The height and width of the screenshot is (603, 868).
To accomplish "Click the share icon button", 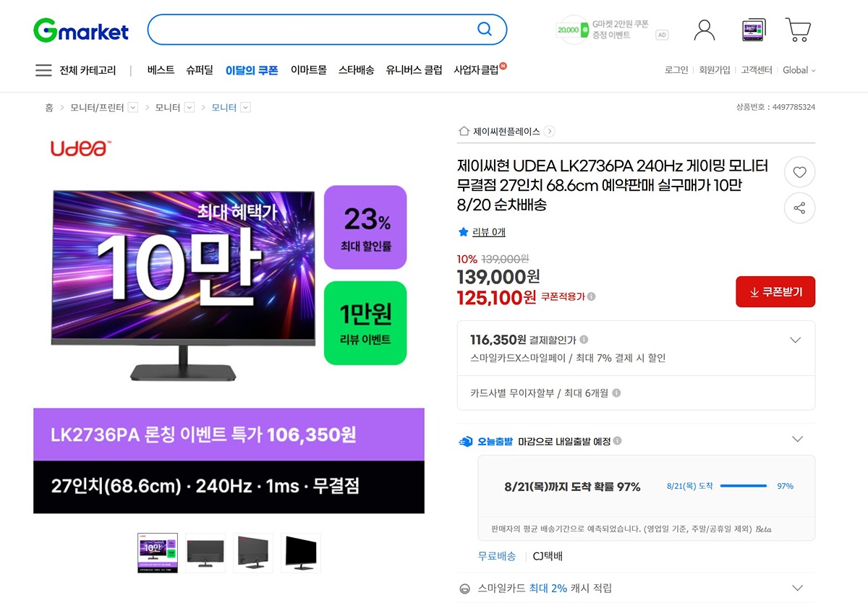I will pyautogui.click(x=799, y=208).
